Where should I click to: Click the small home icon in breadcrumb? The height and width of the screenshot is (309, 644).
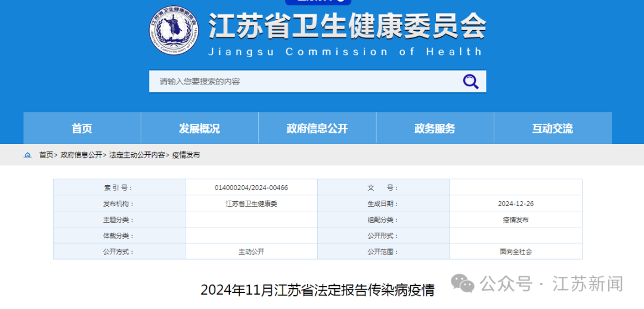click(x=27, y=155)
